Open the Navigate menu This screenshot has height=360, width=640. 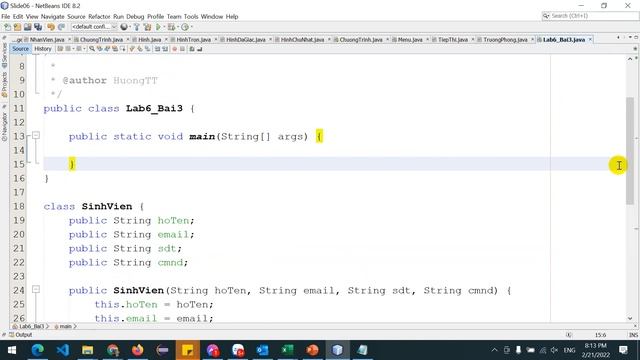coord(53,17)
